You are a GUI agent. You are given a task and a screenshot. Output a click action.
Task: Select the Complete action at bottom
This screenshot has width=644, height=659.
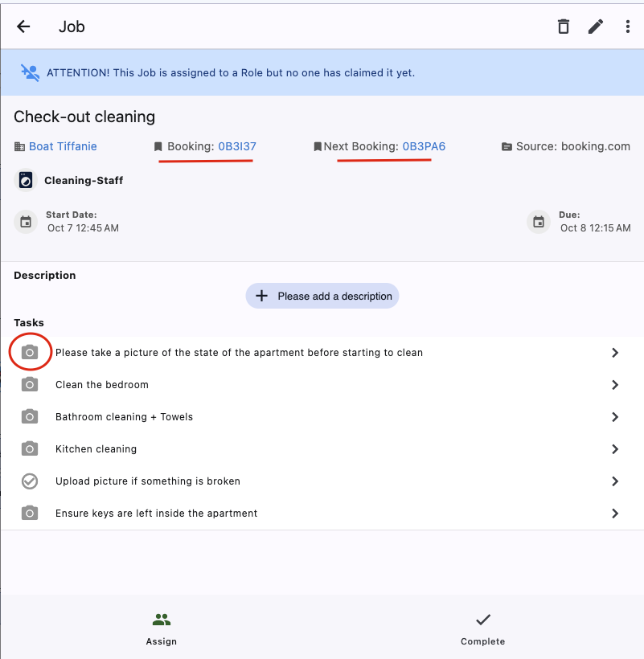483,629
